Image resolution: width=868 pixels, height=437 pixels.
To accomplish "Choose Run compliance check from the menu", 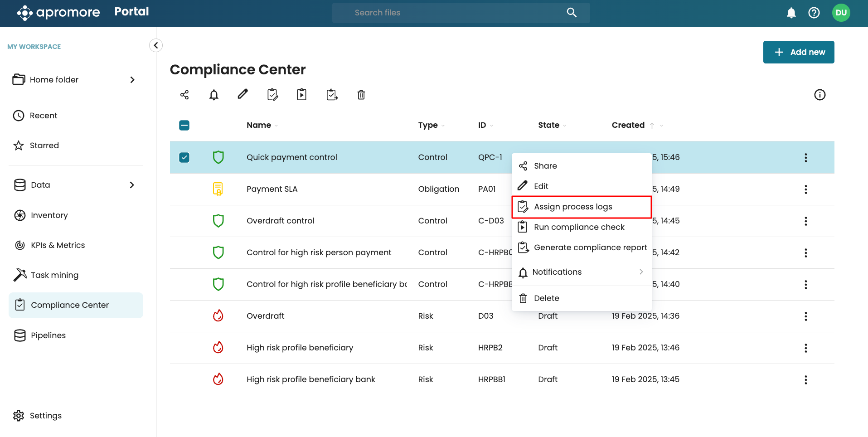I will tap(579, 227).
